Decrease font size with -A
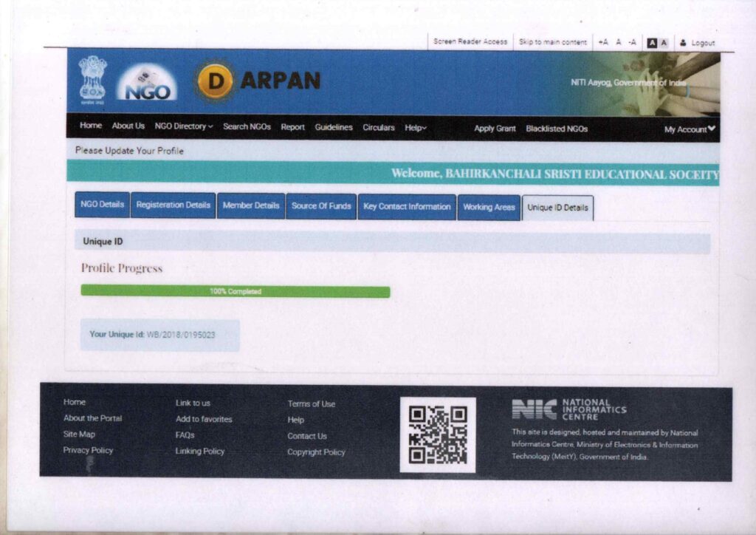This screenshot has height=535, width=756. pos(632,42)
